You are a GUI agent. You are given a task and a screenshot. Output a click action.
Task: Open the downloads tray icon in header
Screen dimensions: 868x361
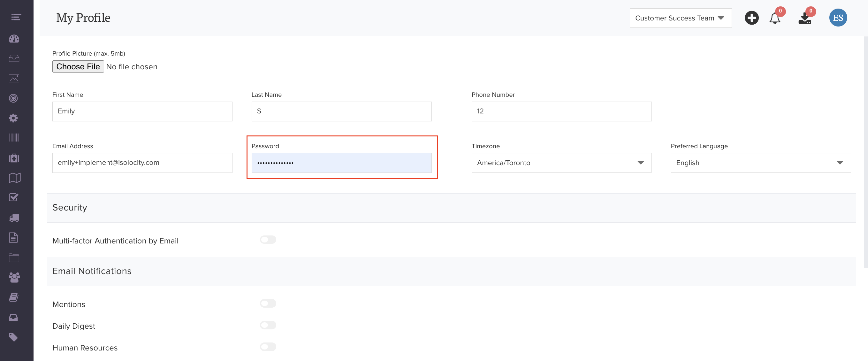(805, 18)
